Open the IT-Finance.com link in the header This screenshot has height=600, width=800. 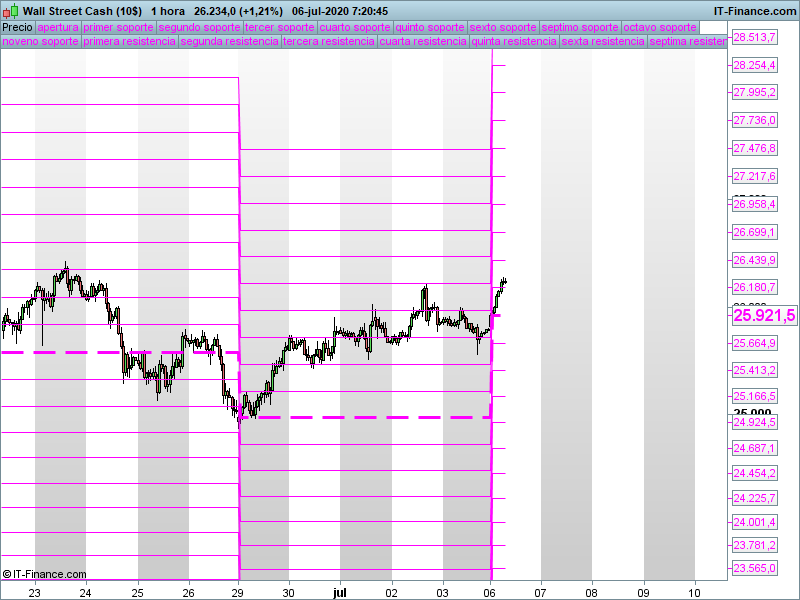pos(755,11)
